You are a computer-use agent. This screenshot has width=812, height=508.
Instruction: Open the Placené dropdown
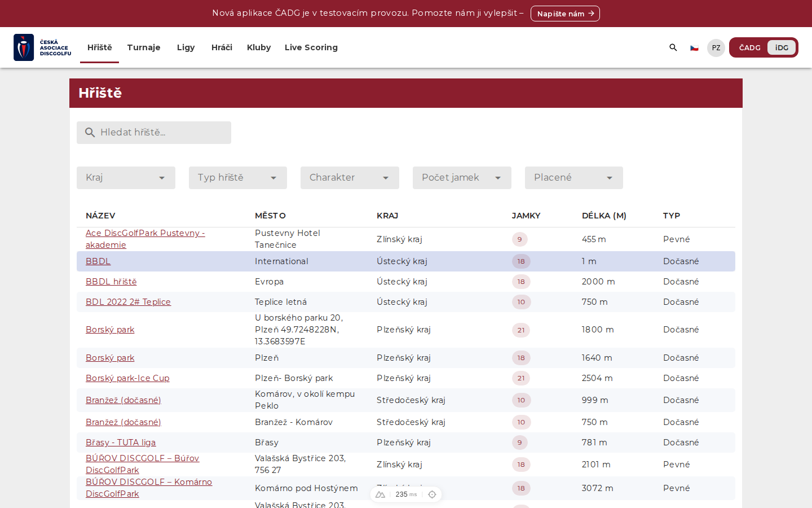574,178
